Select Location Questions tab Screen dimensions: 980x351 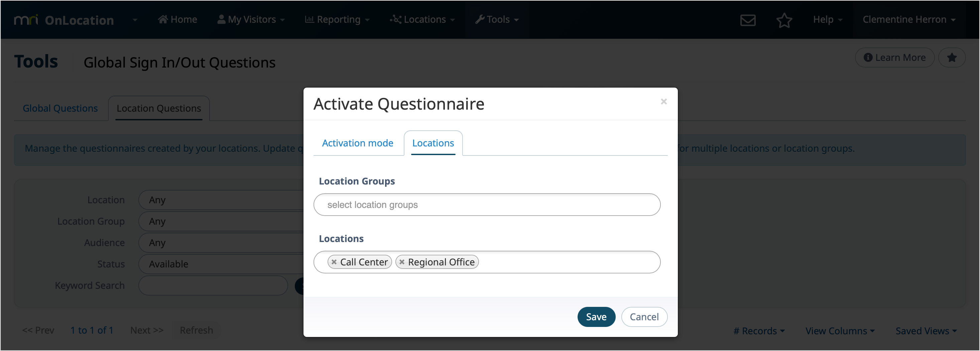(159, 108)
